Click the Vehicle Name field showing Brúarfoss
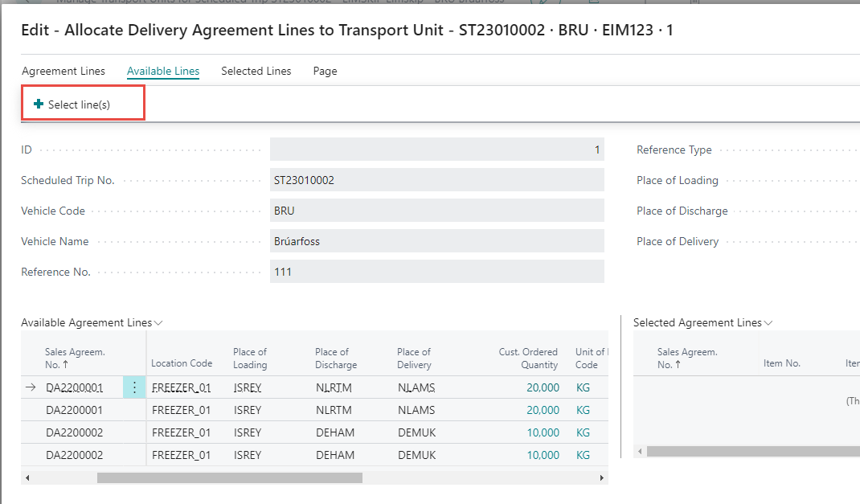860x504 pixels. 436,241
